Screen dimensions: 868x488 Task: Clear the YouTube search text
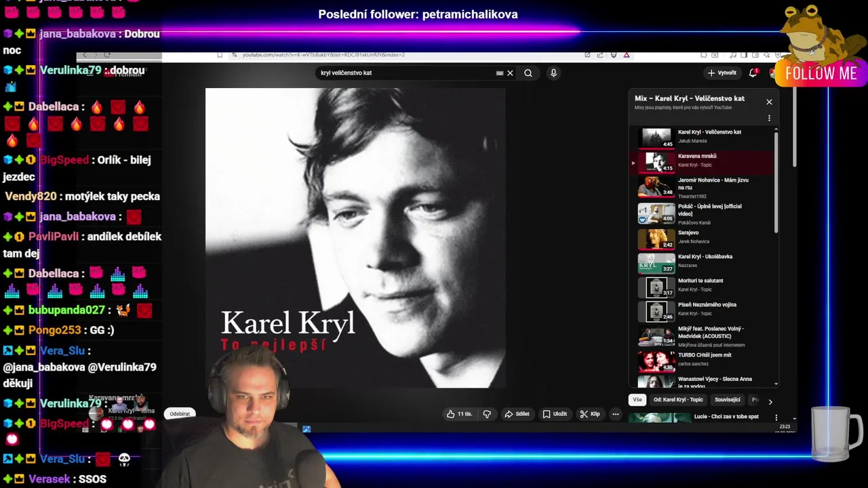[x=510, y=73]
